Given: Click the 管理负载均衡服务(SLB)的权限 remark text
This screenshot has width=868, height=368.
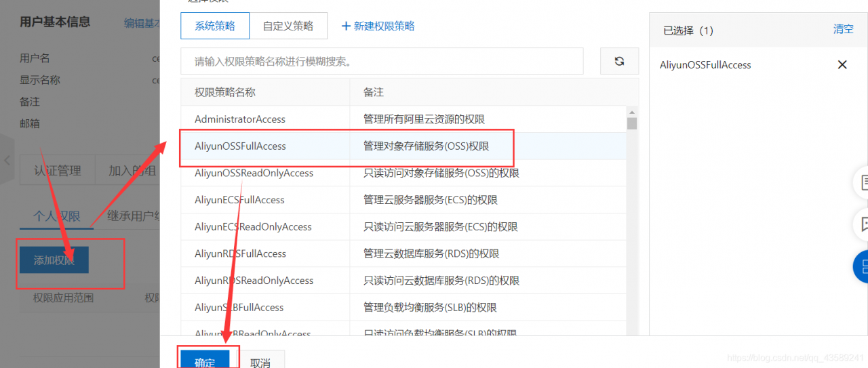Looking at the screenshot, I should click(x=431, y=307).
